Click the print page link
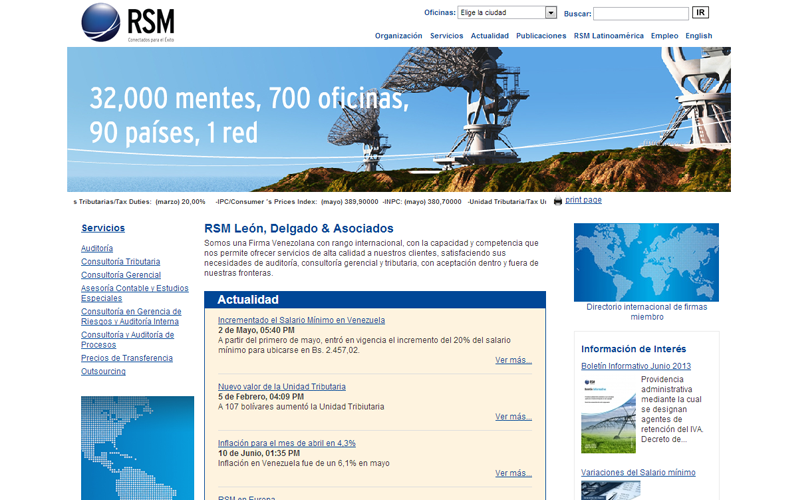The image size is (800, 500). click(583, 200)
